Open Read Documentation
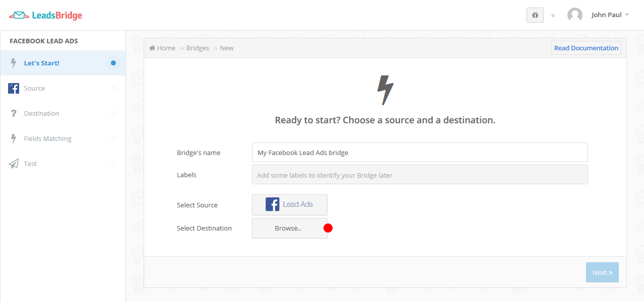This screenshot has height=302, width=644. pyautogui.click(x=586, y=48)
